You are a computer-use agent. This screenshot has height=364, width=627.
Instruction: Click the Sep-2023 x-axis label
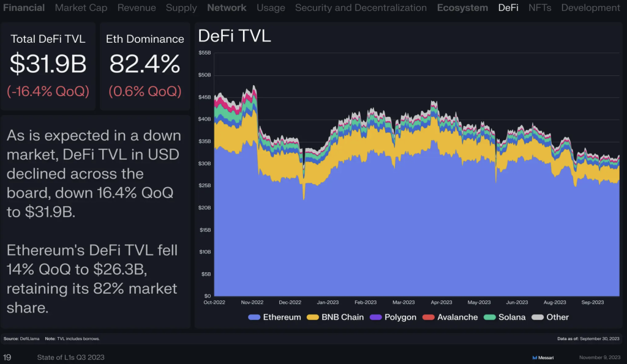click(592, 302)
